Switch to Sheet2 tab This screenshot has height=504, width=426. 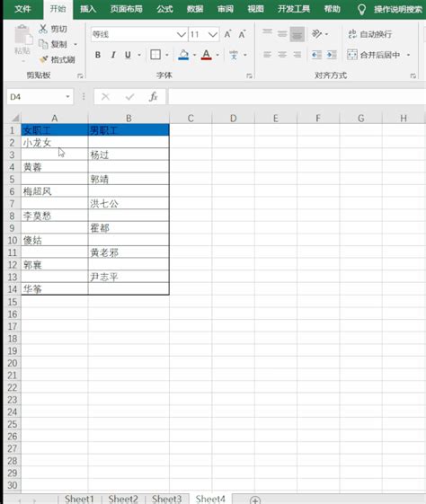coord(123,499)
